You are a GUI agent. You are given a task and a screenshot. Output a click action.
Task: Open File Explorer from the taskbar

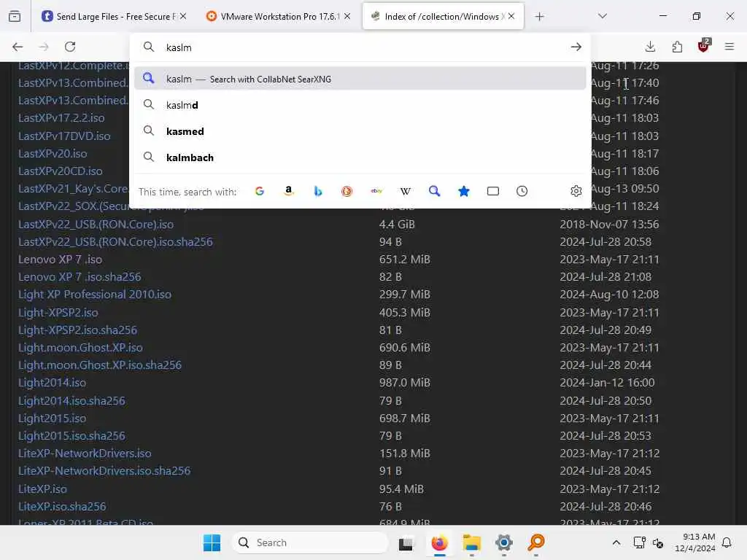click(472, 542)
